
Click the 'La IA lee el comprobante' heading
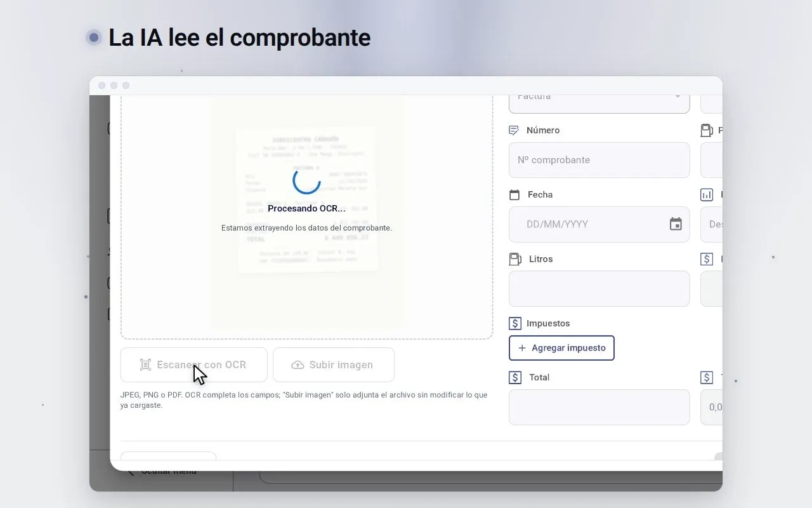239,37
